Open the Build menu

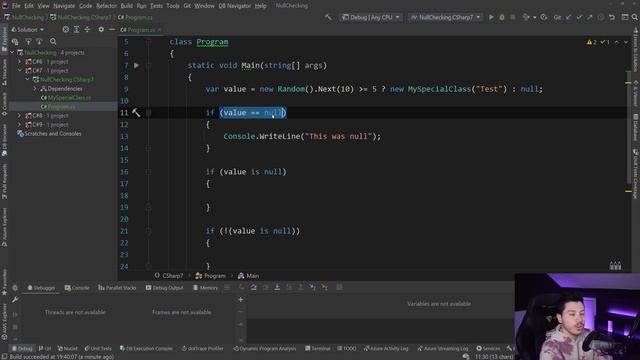tap(127, 6)
